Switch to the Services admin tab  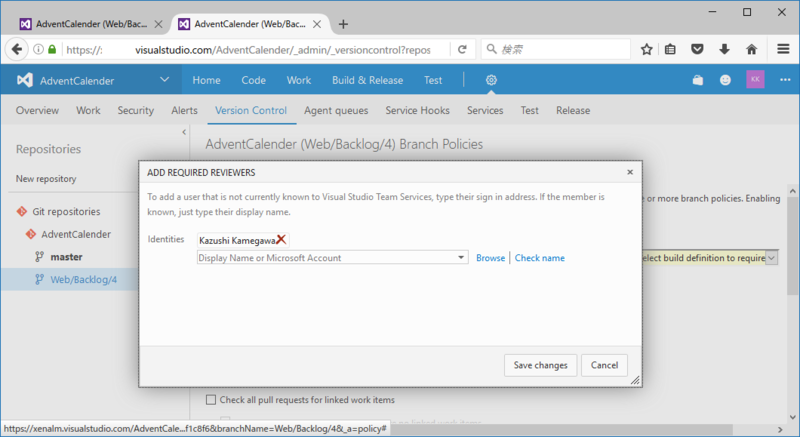pyautogui.click(x=485, y=110)
